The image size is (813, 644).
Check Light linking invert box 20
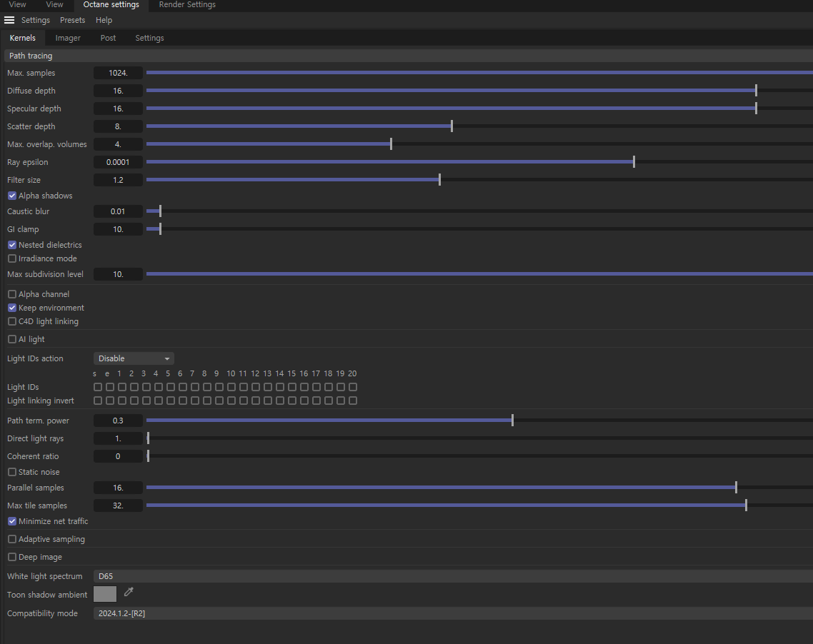coord(353,401)
